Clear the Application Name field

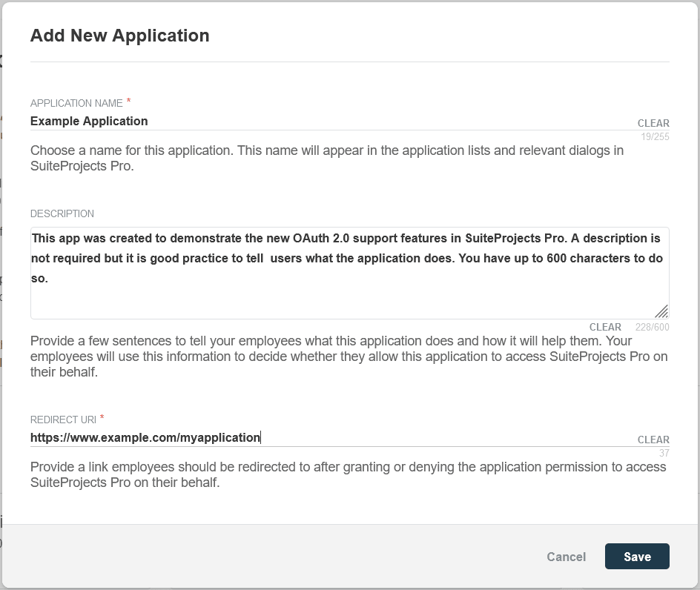click(653, 123)
